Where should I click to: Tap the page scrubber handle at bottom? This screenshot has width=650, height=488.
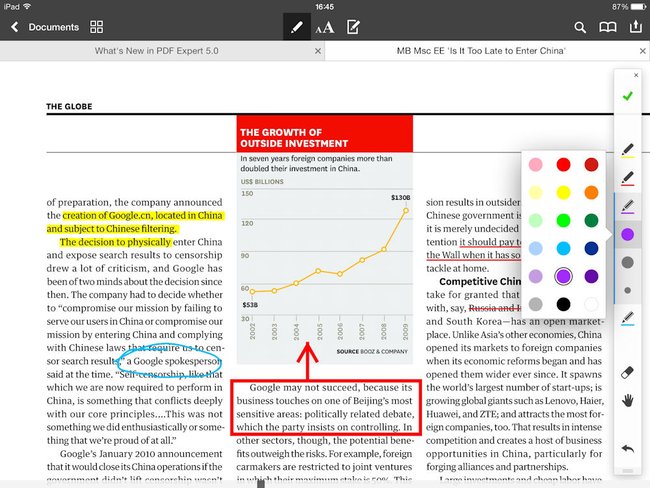[261, 484]
